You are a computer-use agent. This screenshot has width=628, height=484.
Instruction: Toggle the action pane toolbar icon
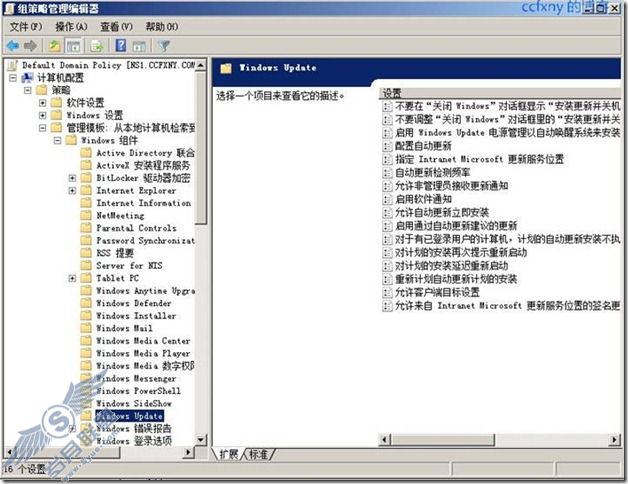click(139, 46)
